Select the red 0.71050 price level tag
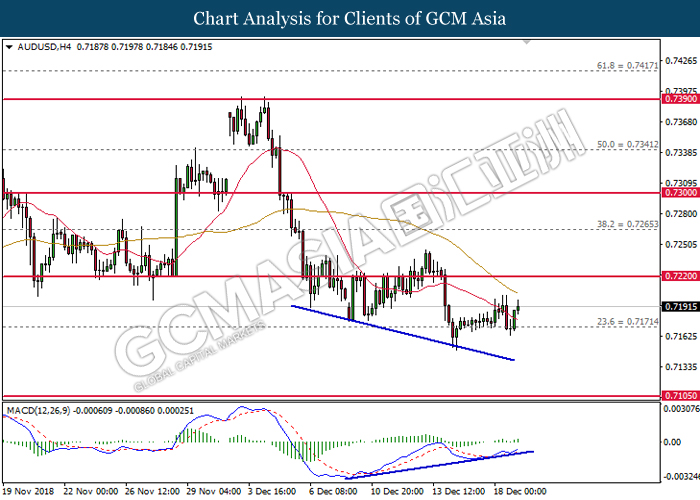This screenshot has width=700, height=500. [x=680, y=396]
